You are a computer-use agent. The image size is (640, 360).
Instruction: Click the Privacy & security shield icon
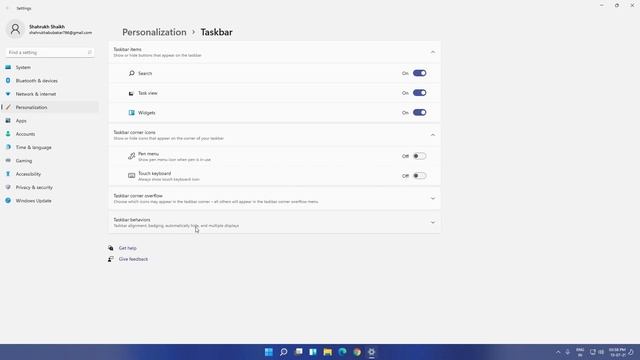(x=8, y=187)
